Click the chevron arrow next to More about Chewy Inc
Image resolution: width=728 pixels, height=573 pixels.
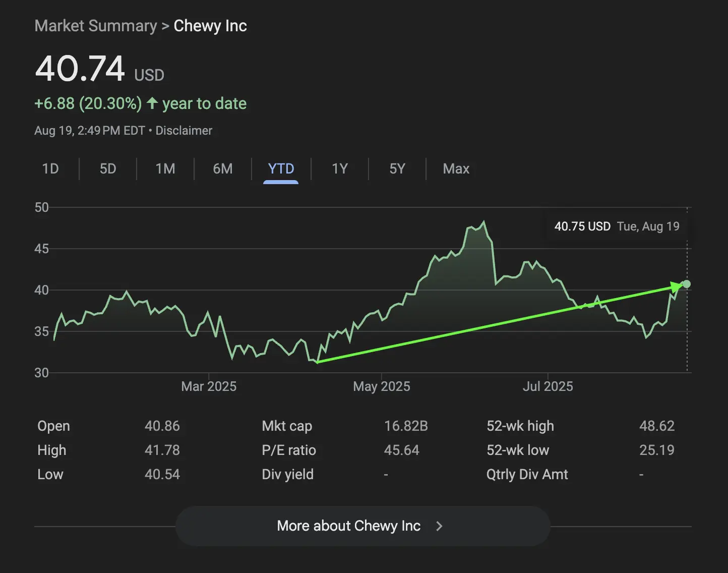pyautogui.click(x=439, y=526)
